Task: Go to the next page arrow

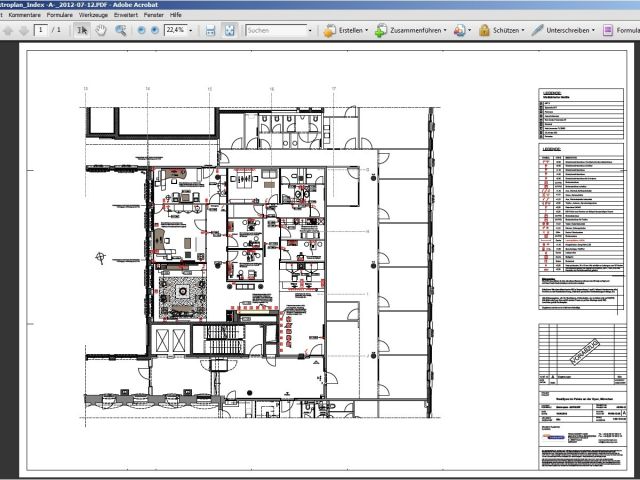Action: [x=21, y=31]
